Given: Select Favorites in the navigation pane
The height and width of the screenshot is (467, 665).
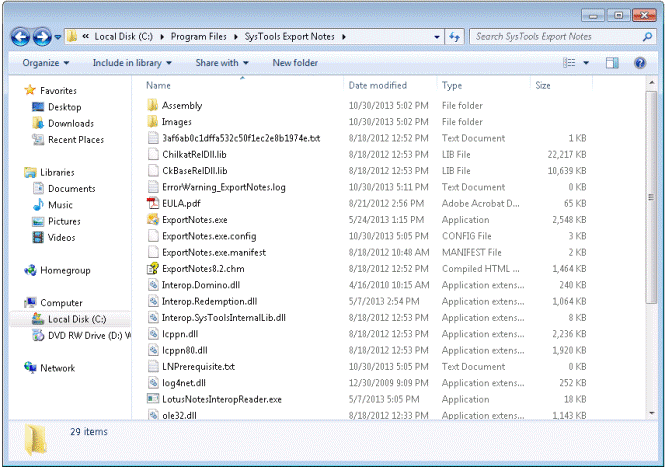Looking at the screenshot, I should pos(59,90).
